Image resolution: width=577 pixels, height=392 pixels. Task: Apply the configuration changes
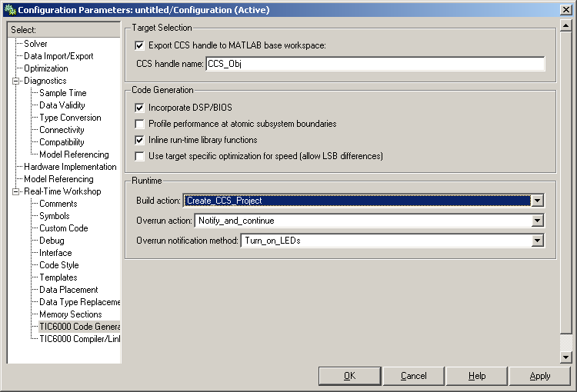click(540, 376)
